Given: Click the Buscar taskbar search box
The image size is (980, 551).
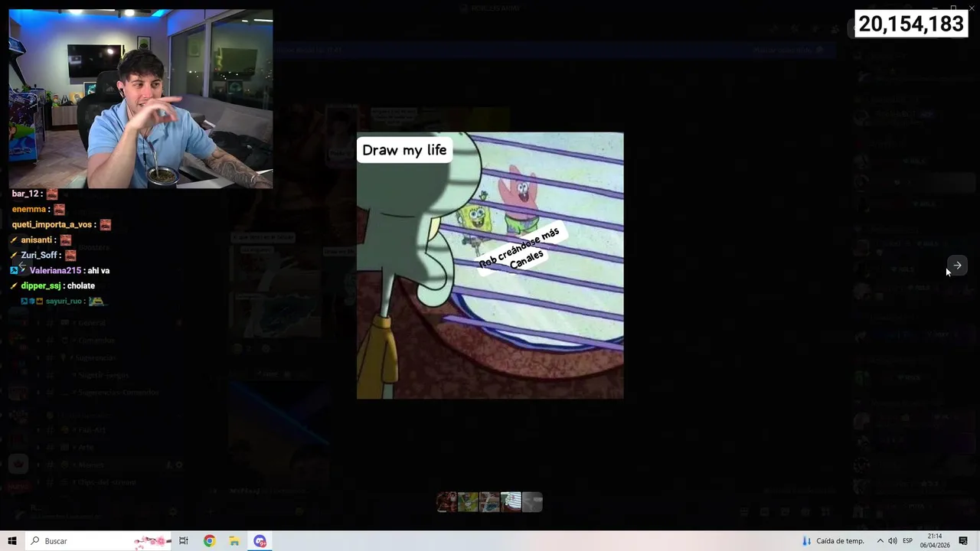Looking at the screenshot, I should [x=98, y=541].
